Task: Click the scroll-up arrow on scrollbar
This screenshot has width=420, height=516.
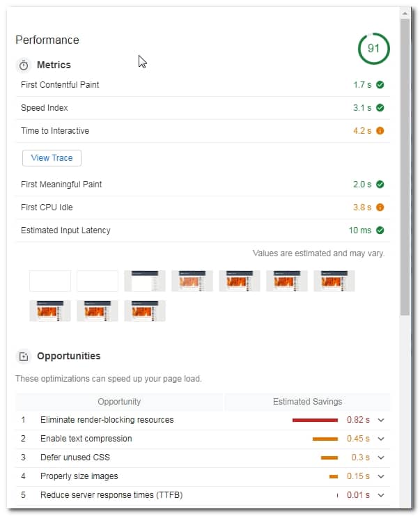Action: (x=405, y=13)
